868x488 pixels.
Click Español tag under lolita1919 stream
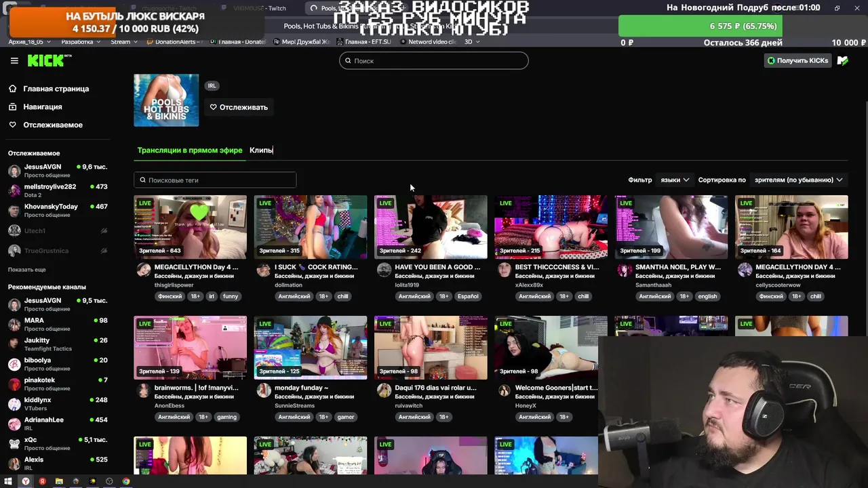468,296
